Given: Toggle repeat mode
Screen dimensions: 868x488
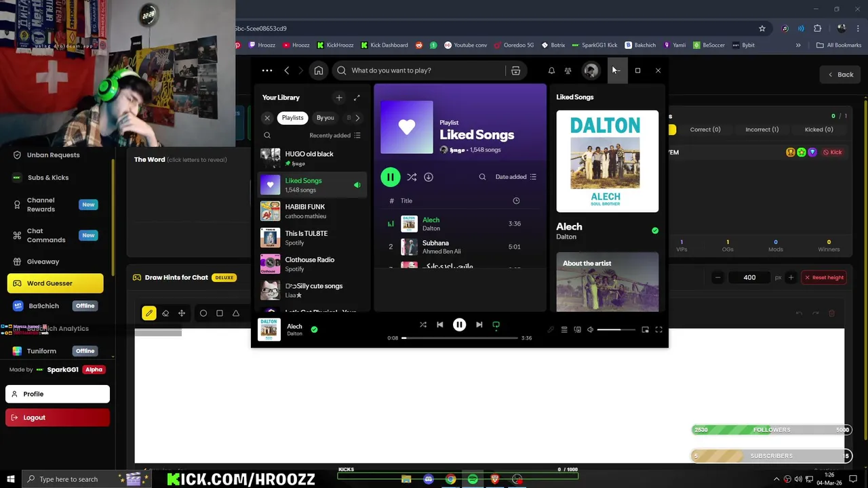Looking at the screenshot, I should point(496,325).
